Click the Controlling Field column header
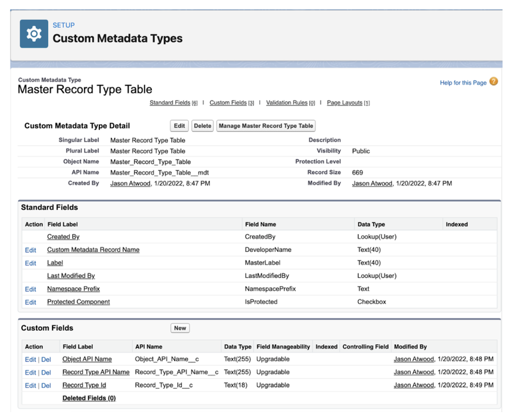Image resolution: width=512 pixels, height=420 pixels. pos(365,347)
